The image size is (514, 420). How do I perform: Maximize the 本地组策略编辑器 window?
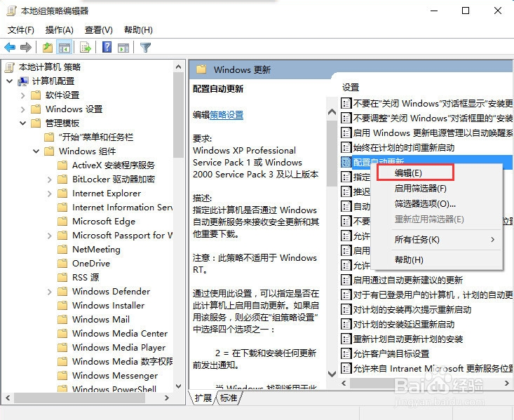pyautogui.click(x=466, y=11)
